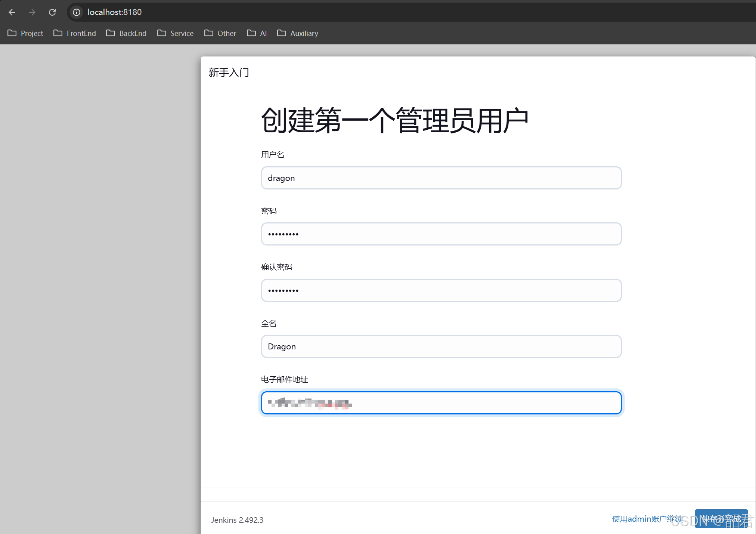Open the FrontEnd bookmark folder
This screenshot has width=756, height=534.
tap(75, 33)
